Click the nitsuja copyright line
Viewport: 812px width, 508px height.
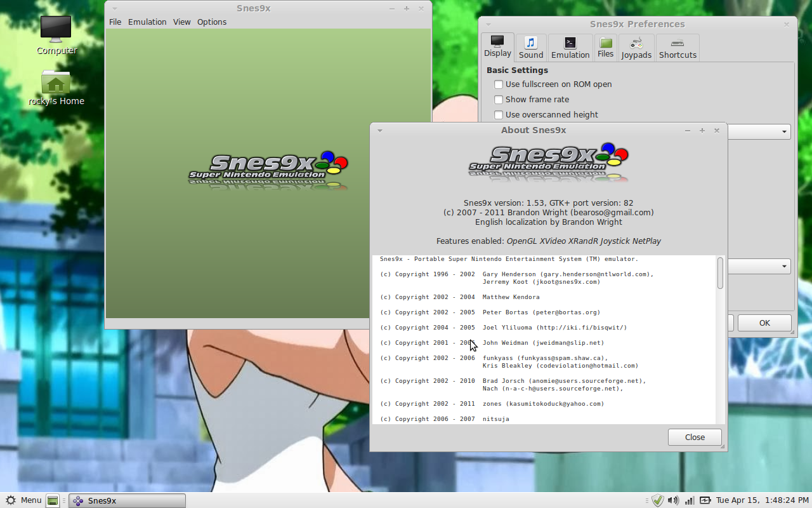point(445,419)
